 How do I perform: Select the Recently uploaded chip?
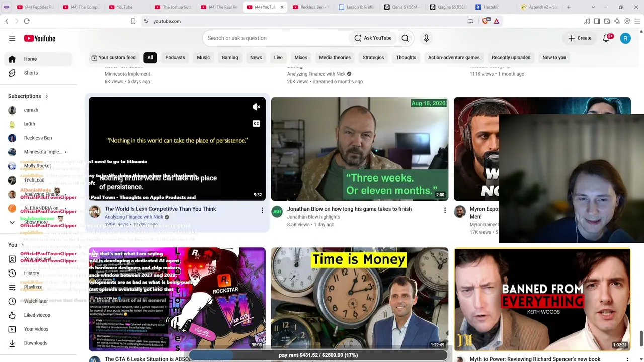pos(511,58)
